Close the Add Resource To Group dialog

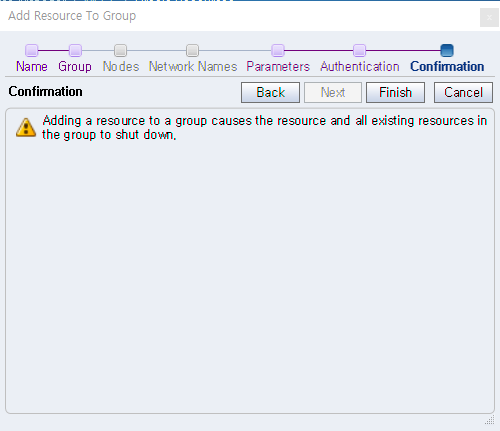click(x=489, y=17)
